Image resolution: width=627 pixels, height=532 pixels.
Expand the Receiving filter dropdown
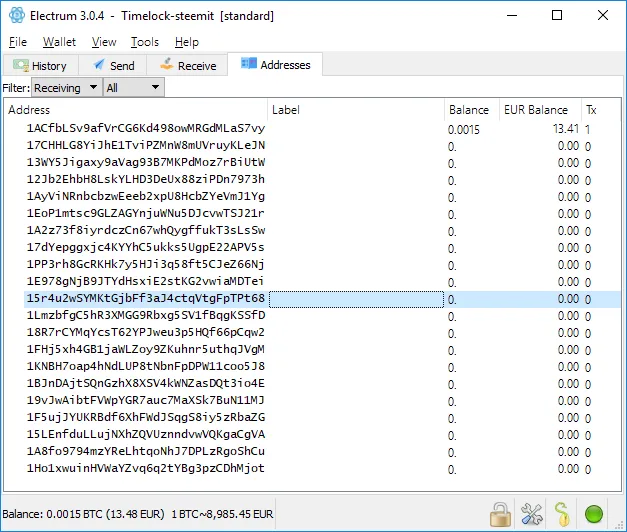click(x=66, y=88)
